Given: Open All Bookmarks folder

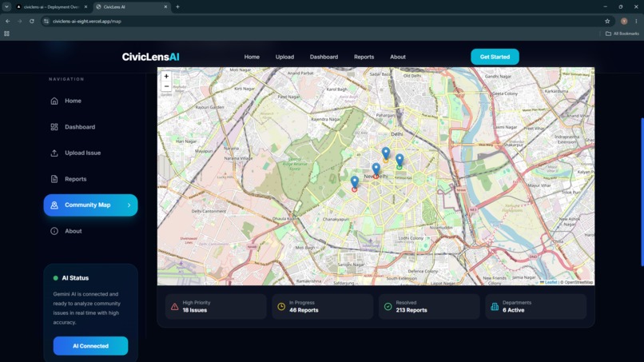Looking at the screenshot, I should tap(622, 34).
